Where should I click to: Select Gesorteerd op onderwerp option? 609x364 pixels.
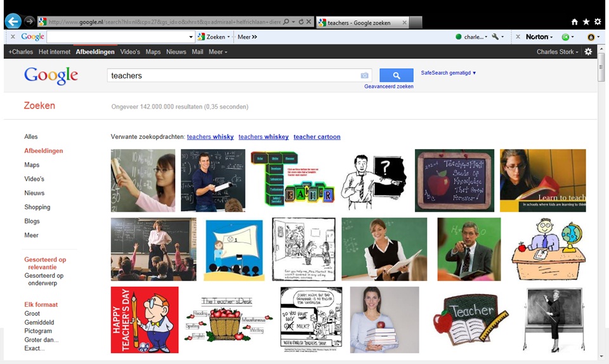point(44,279)
